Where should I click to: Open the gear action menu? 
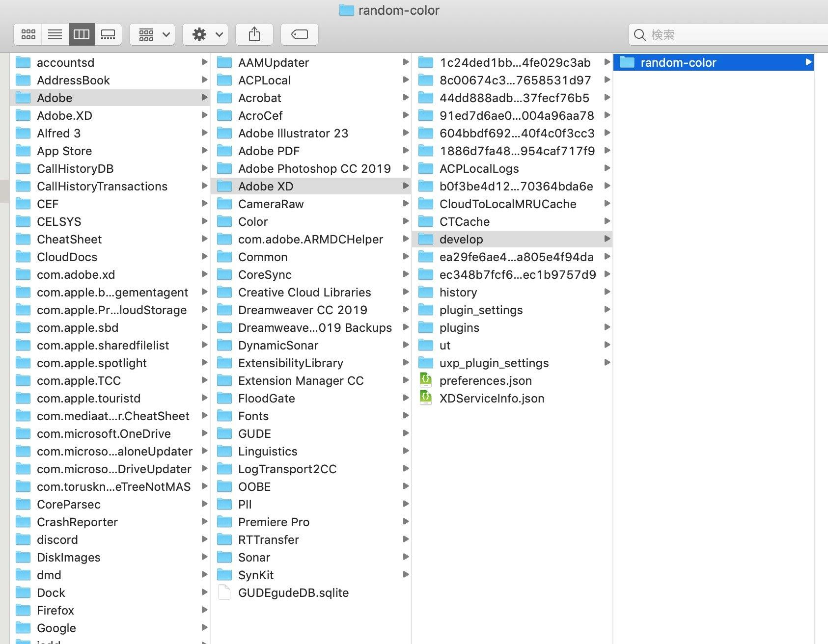(205, 34)
